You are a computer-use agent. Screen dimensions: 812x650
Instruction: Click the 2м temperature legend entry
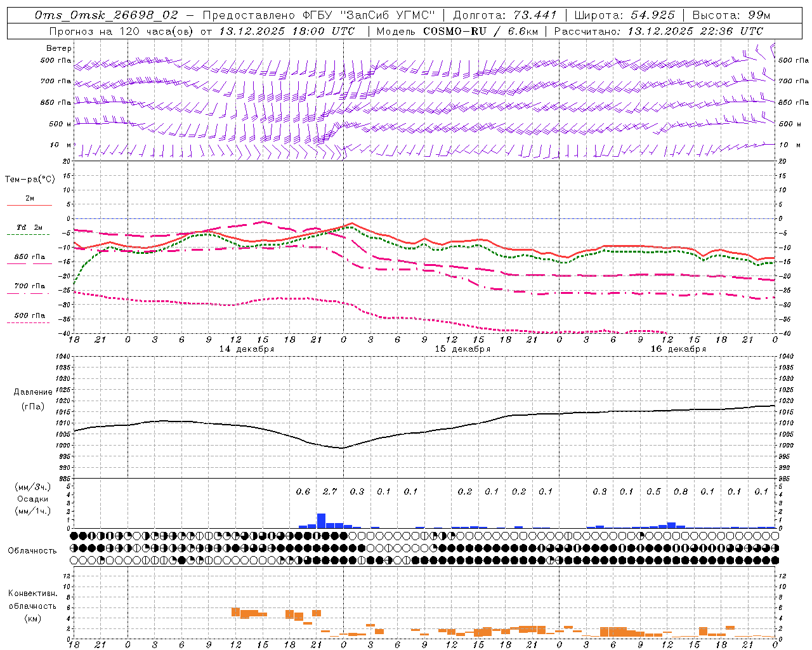30,199
